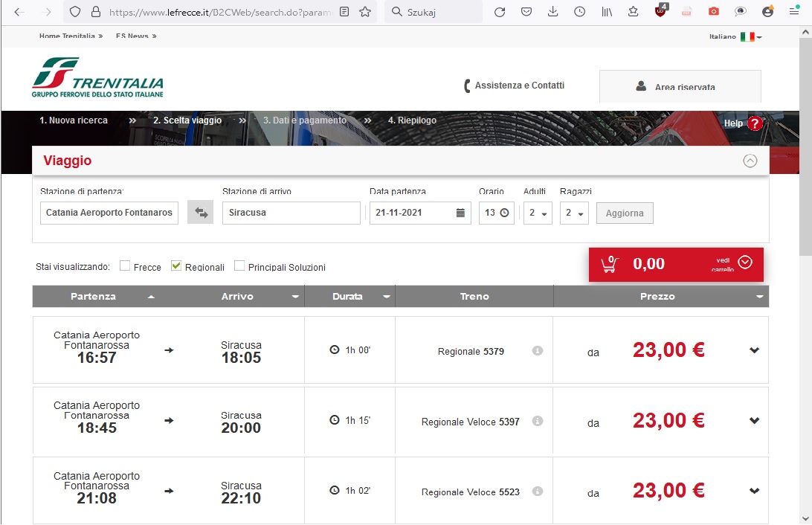Show info icon for Regionale Veloce 5397
The height and width of the screenshot is (525, 812).
click(x=538, y=421)
